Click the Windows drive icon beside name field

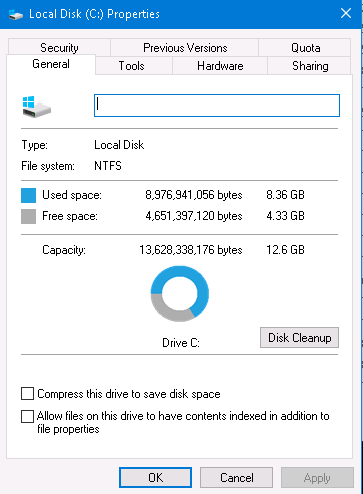click(36, 106)
